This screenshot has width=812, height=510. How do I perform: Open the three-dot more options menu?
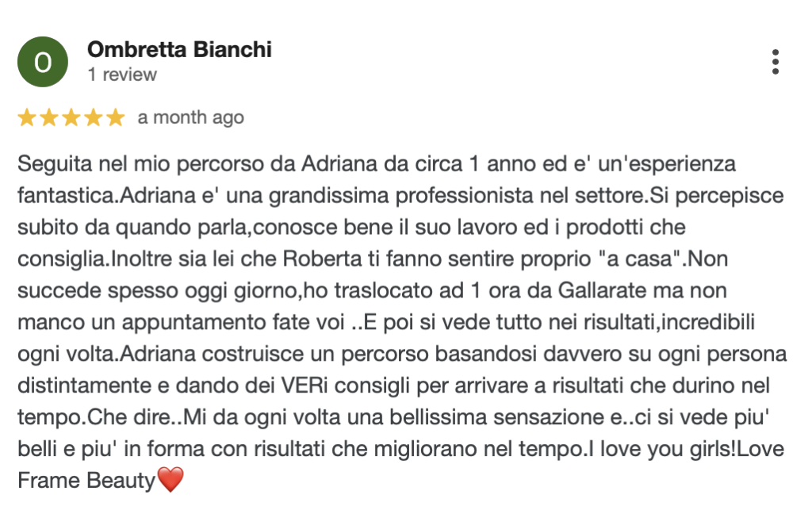[x=775, y=62]
